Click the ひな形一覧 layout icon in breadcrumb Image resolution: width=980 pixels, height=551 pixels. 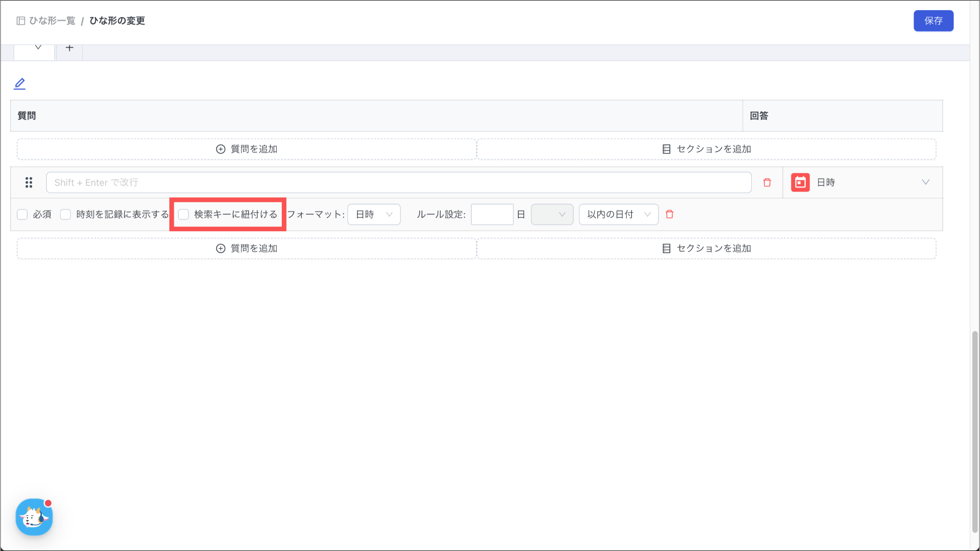point(21,21)
